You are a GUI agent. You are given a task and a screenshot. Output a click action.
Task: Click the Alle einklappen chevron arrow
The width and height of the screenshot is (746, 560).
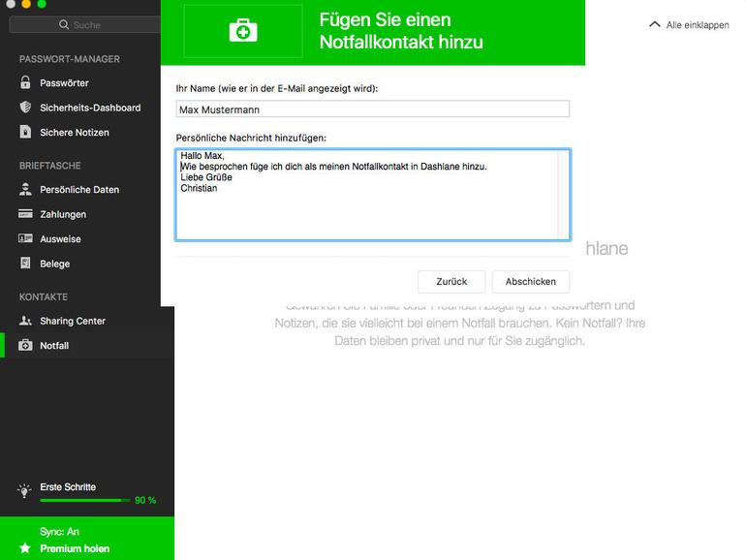point(655,24)
